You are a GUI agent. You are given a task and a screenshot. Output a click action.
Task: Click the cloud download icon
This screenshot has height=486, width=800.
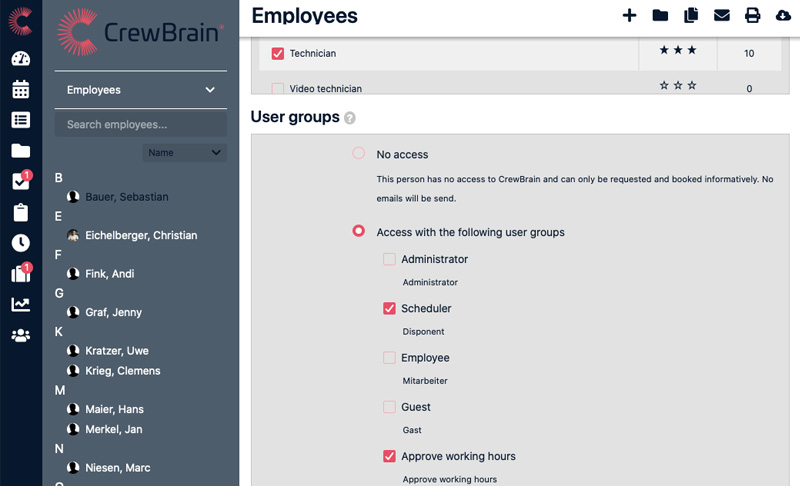coord(782,15)
